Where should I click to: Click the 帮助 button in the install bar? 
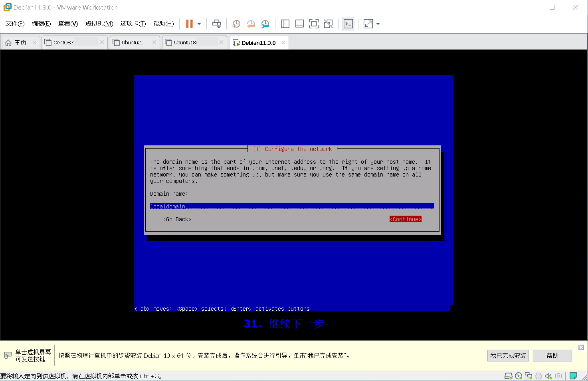point(552,355)
